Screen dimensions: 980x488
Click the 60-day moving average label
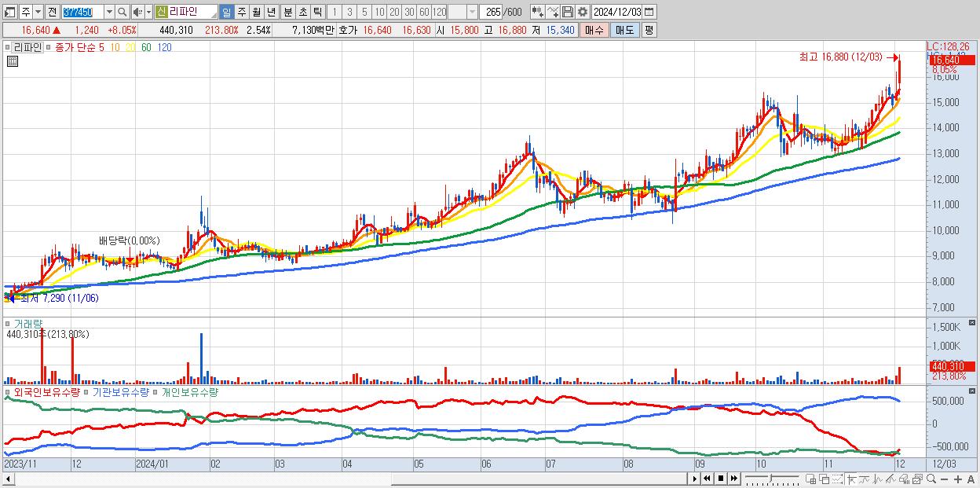tap(147, 47)
